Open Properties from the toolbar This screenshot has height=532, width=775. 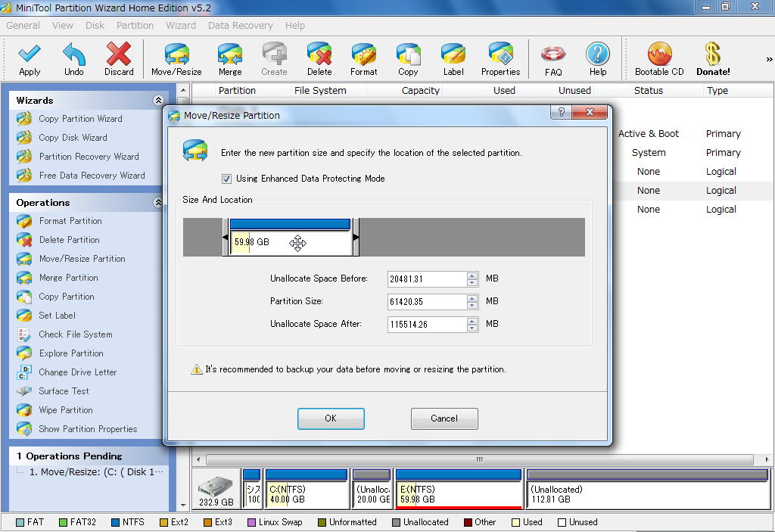[501, 59]
